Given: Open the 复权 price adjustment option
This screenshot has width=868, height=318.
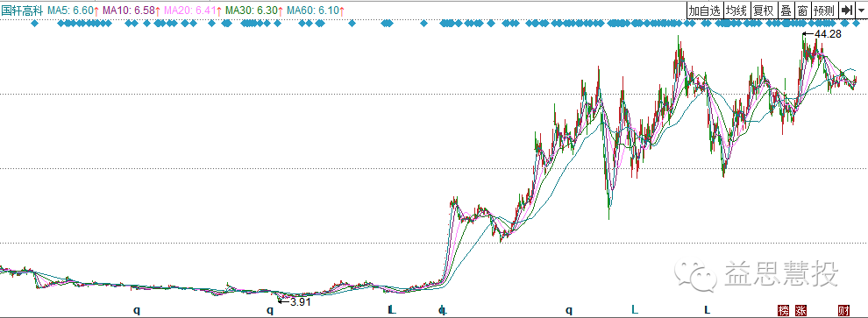Looking at the screenshot, I should pyautogui.click(x=764, y=10).
